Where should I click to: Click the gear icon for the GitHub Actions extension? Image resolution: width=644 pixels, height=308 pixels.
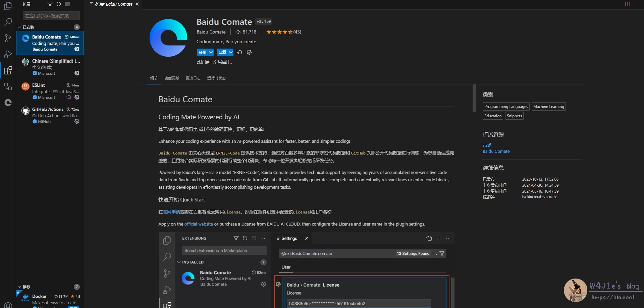(77, 121)
